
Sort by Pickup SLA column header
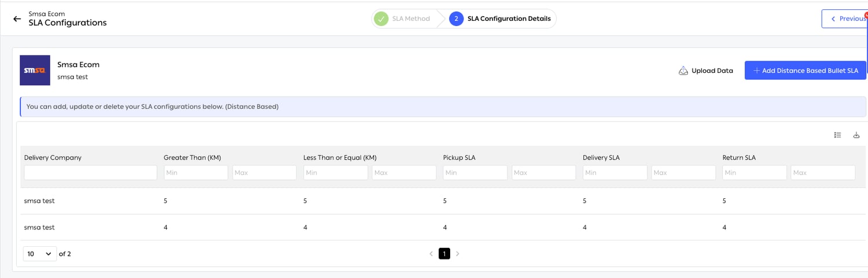tap(459, 157)
